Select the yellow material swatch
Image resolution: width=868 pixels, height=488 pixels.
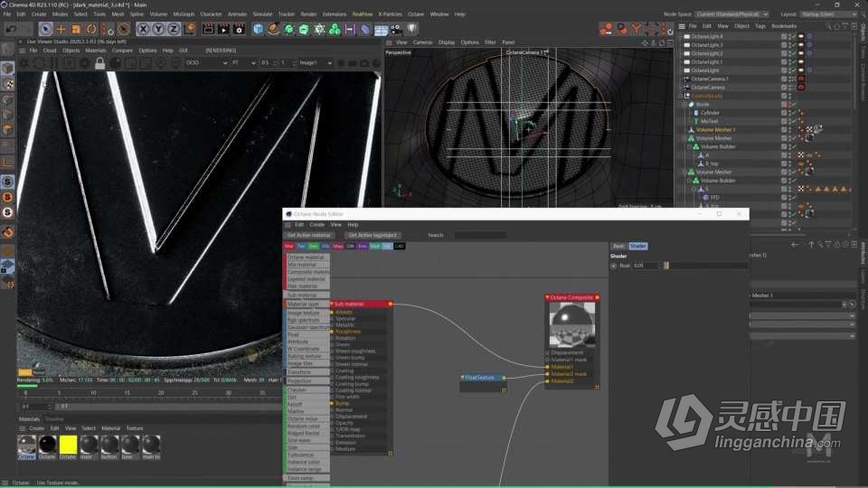pyautogui.click(x=68, y=445)
